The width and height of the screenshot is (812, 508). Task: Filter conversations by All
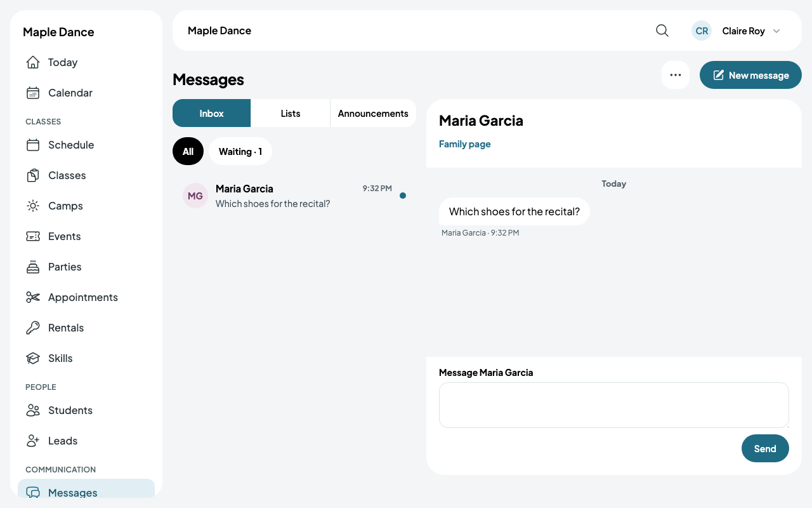coord(188,151)
